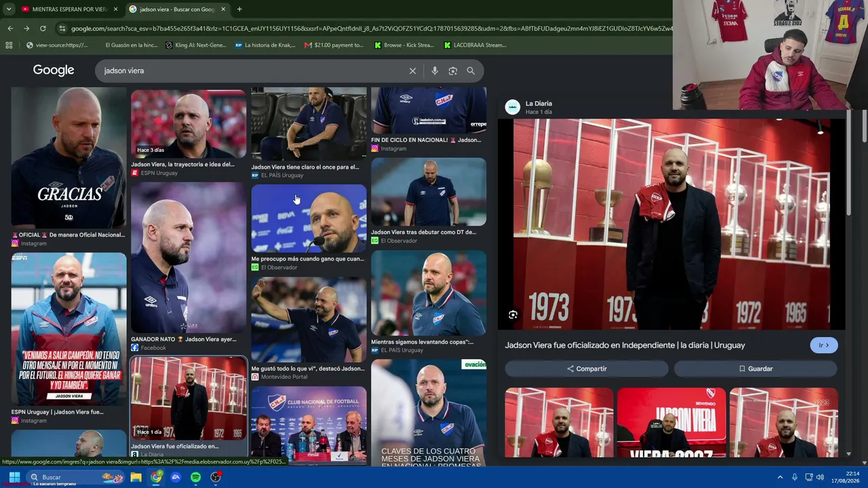Click the address bar URL field

pos(372,28)
